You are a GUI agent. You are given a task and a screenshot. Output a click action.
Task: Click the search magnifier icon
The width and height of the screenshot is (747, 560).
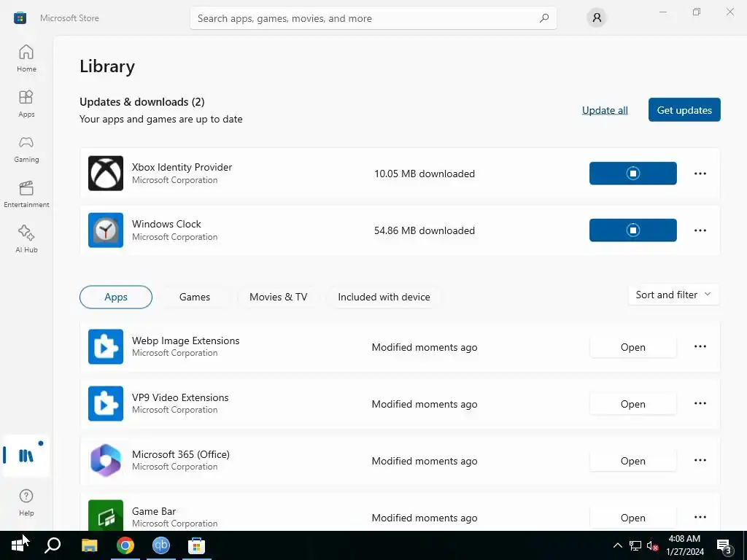point(544,18)
